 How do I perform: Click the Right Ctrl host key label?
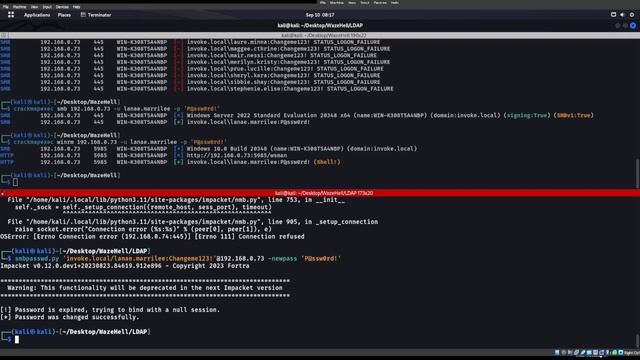click(x=632, y=353)
